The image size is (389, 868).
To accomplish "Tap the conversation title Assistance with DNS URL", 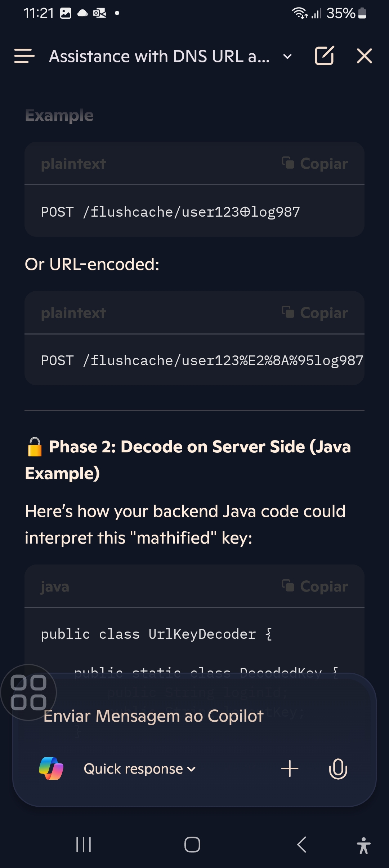I will click(159, 57).
